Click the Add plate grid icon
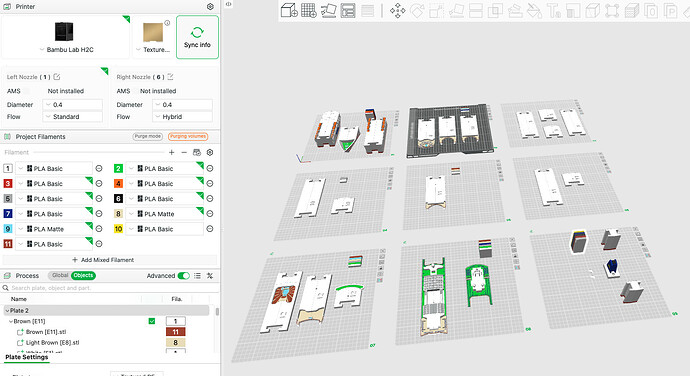The image size is (690, 376). [x=309, y=10]
